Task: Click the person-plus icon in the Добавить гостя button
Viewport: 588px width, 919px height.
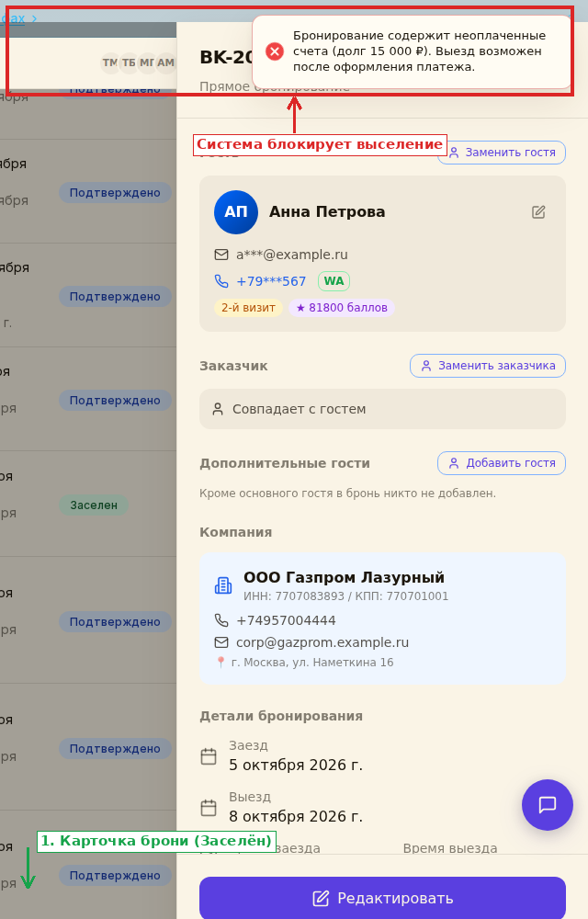Action: (454, 463)
